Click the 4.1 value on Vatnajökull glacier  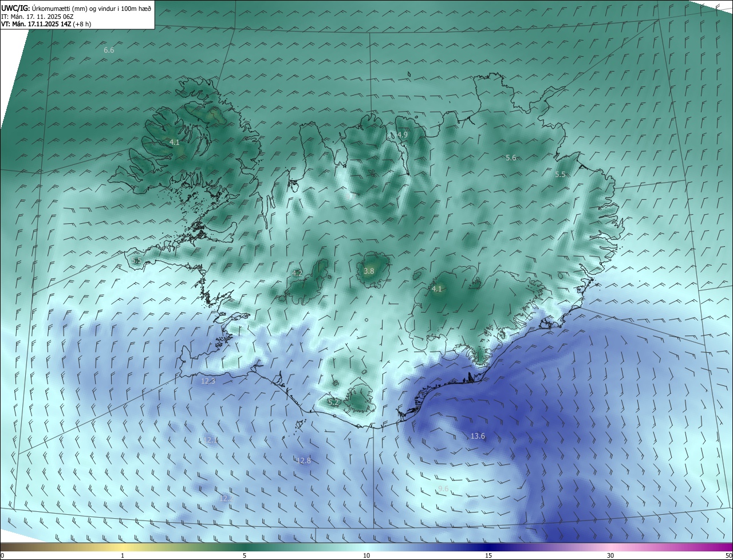(437, 289)
